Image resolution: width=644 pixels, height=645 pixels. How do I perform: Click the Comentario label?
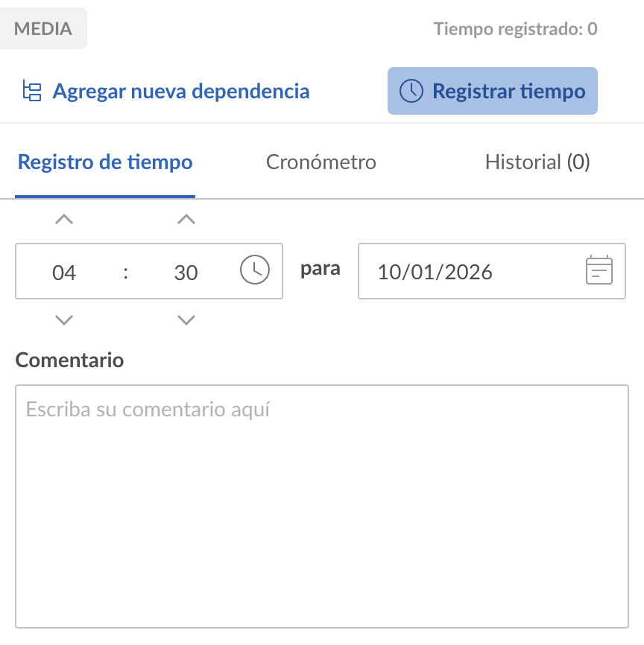pos(69,360)
